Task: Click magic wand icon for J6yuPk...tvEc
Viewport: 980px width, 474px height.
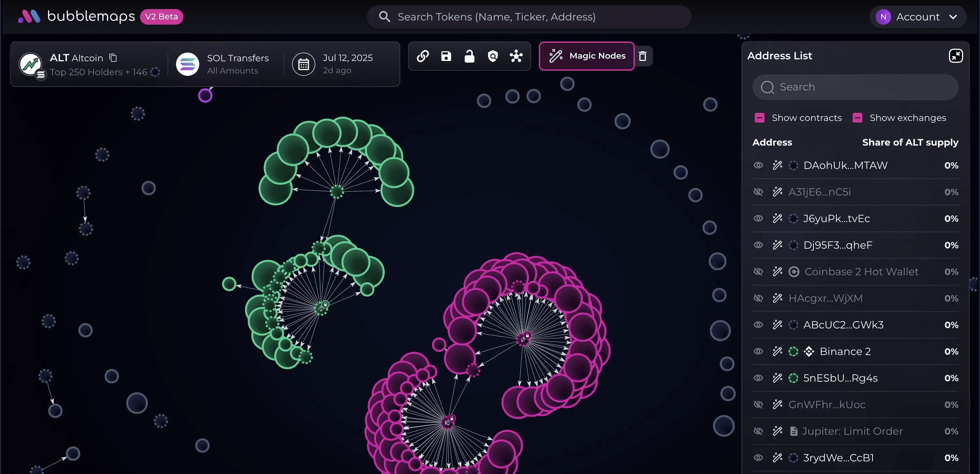Action: click(x=777, y=219)
